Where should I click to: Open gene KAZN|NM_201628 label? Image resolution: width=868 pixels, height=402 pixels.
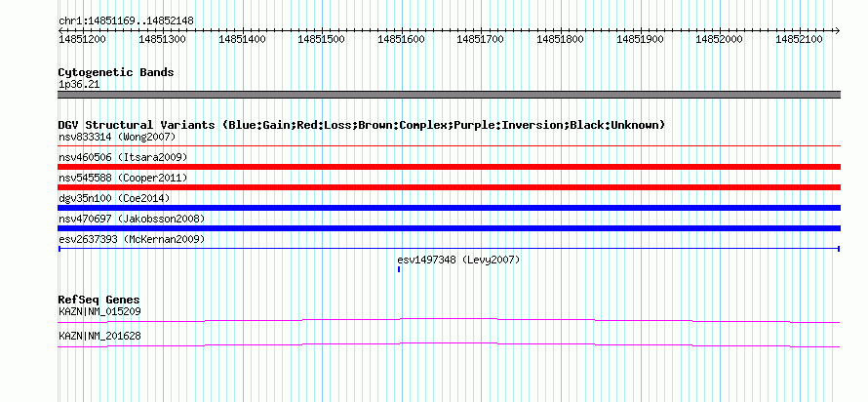click(x=99, y=336)
